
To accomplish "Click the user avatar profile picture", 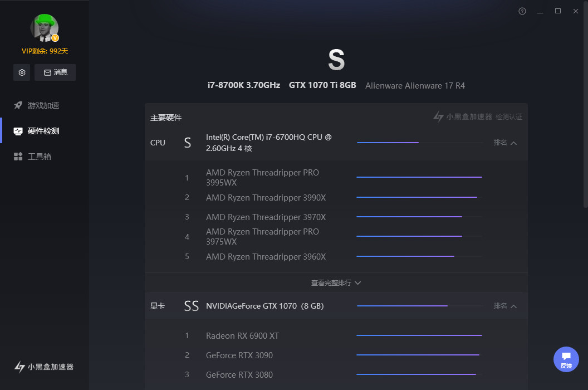I will 45,28.
